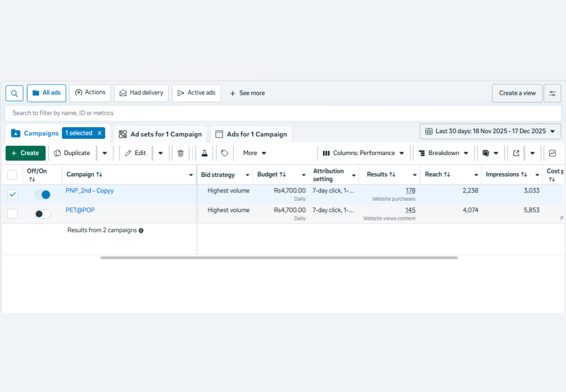Screen dimensions: 566x392
Task: Switch to Ads for 1 Campaign tab
Action: point(251,134)
